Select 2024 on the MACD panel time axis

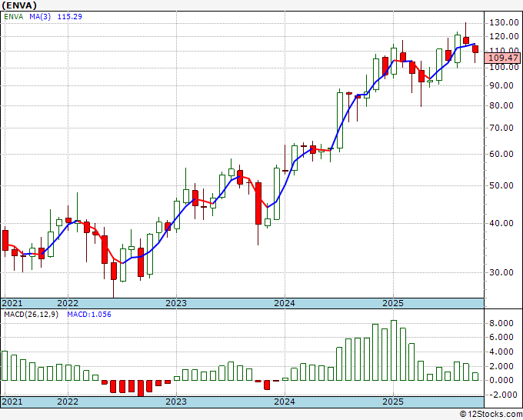coord(285,402)
